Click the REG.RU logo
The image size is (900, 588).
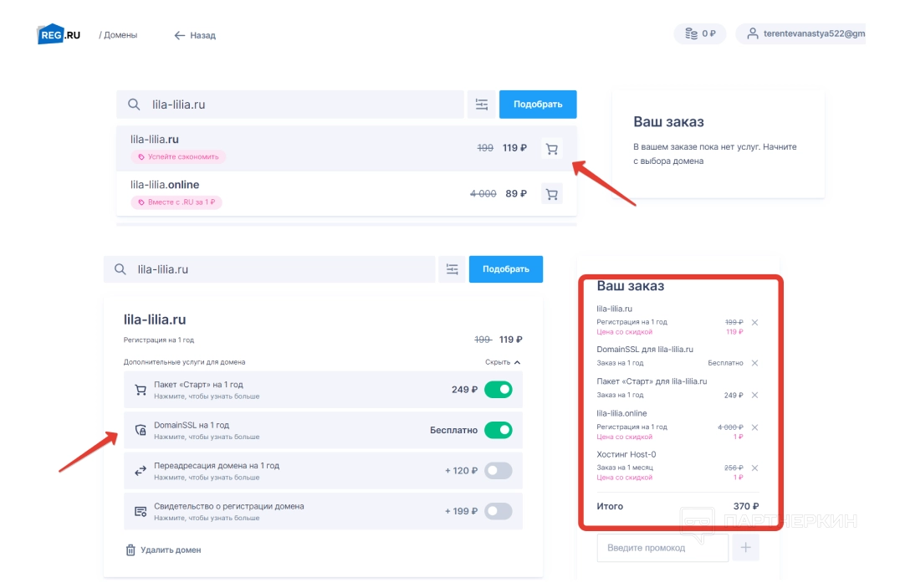(x=59, y=34)
